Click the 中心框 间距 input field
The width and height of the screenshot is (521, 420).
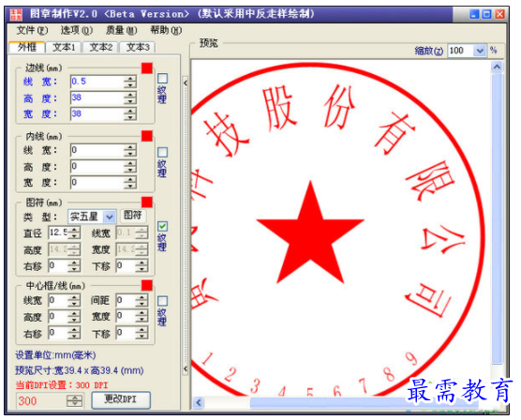(127, 300)
